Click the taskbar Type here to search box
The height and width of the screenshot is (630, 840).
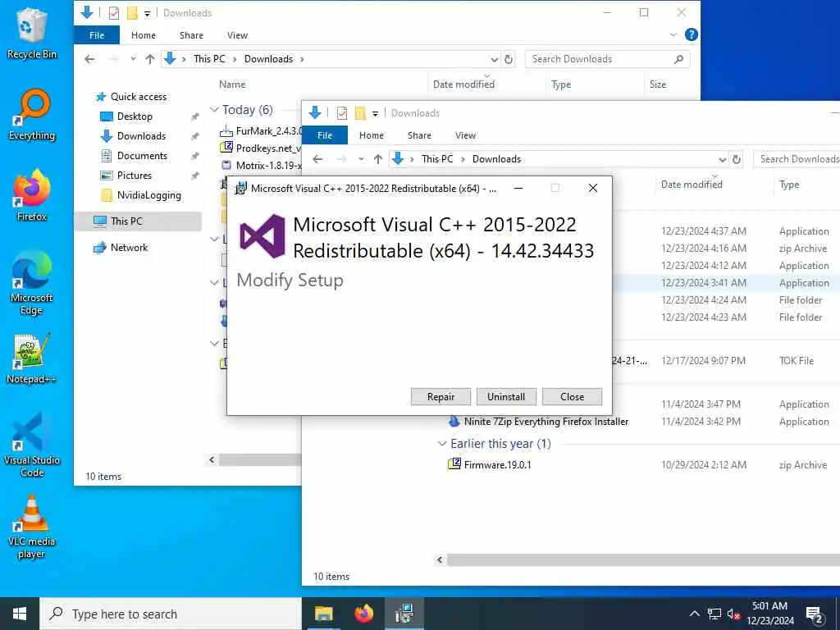pos(171,614)
